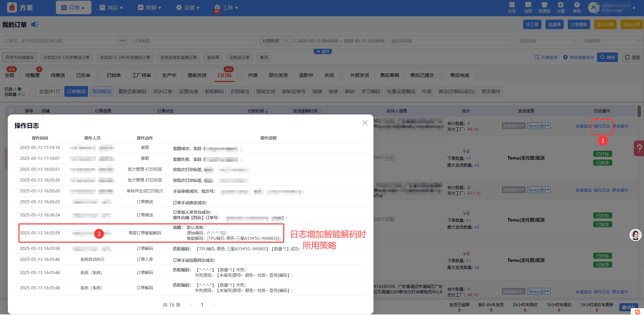Image resolution: width=644 pixels, height=315 pixels.
Task: Go to previous page in 操作日志
Action: tap(191, 305)
